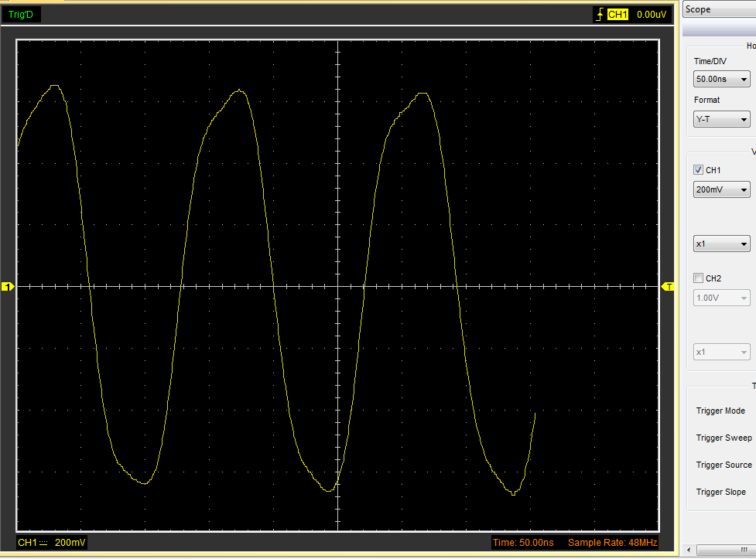Open the Time/DIV 50.00ns dropdown
Screen dimensions: 756x559
pos(721,79)
